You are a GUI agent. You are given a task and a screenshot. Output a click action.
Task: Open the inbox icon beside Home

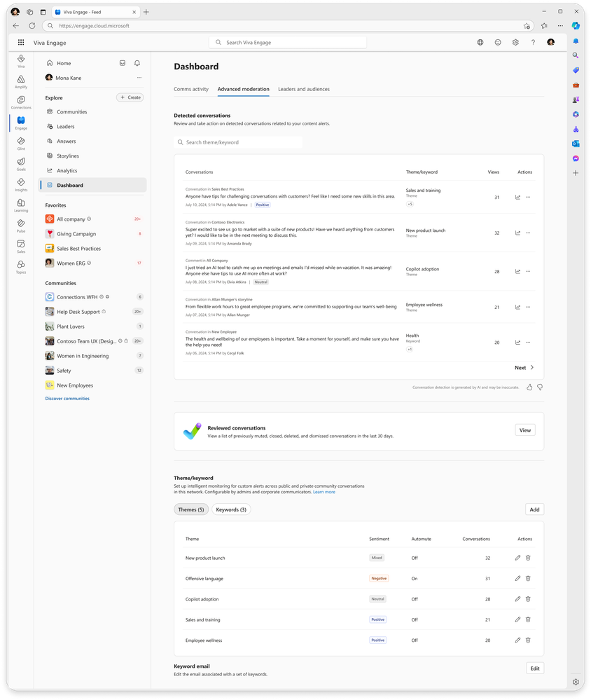[x=123, y=63]
